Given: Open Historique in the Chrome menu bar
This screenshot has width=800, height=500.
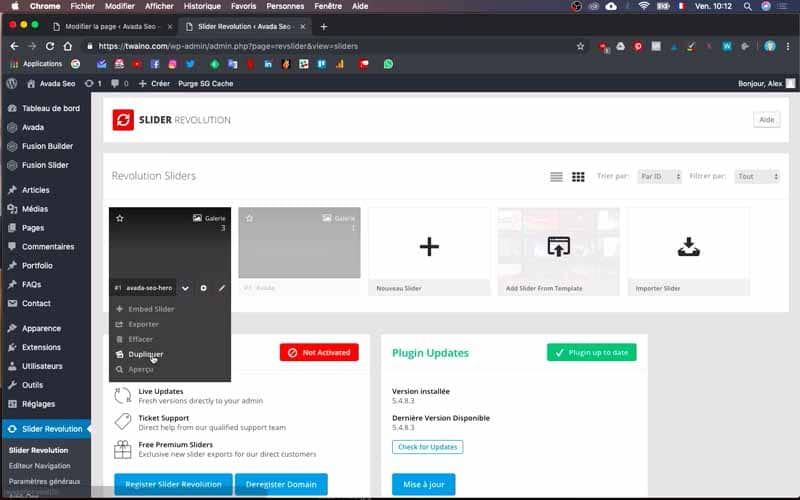Looking at the screenshot, I should point(202,6).
